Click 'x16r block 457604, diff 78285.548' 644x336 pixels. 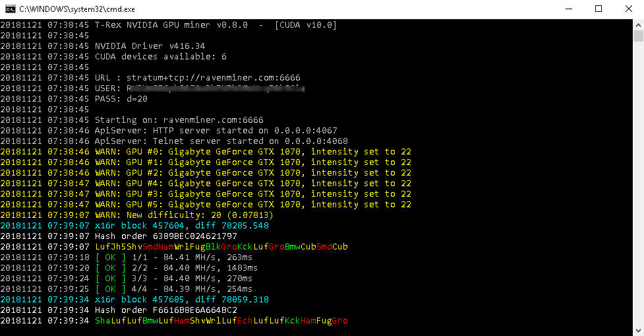pyautogui.click(x=182, y=225)
